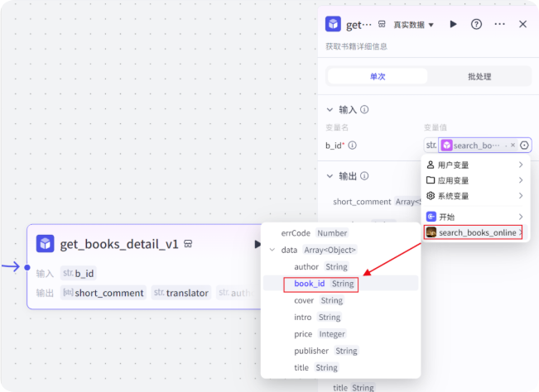
Task: Click the 开始 start node icon
Action: (431, 217)
